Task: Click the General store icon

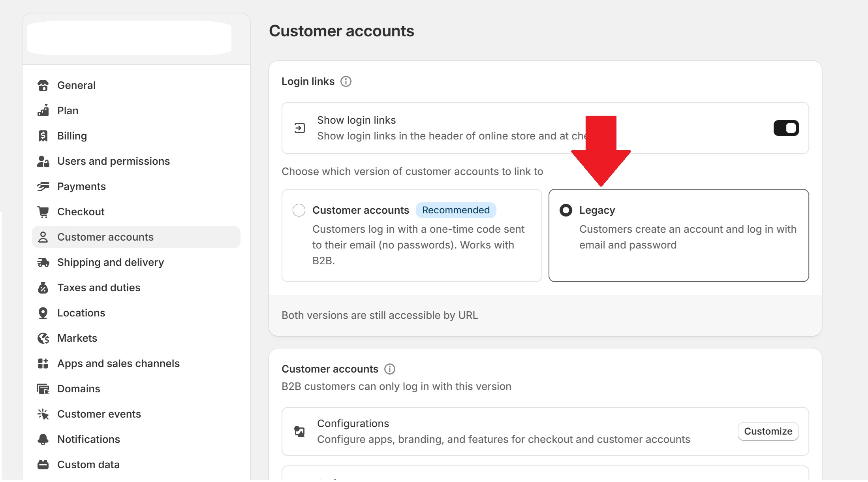Action: point(43,85)
